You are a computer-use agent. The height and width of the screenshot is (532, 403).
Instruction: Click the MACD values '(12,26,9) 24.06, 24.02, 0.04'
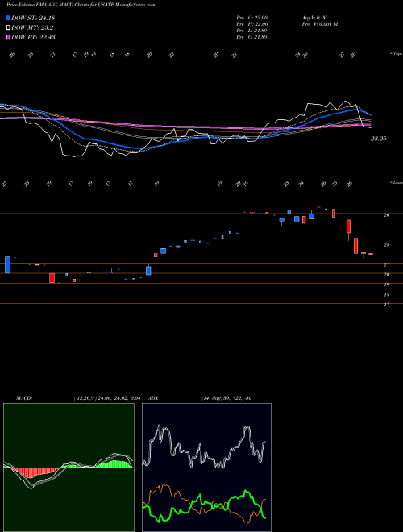click(107, 398)
